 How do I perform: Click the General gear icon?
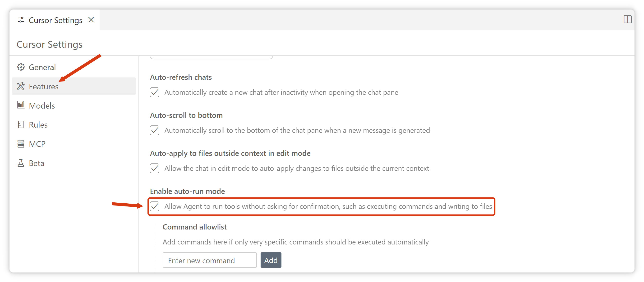click(21, 67)
